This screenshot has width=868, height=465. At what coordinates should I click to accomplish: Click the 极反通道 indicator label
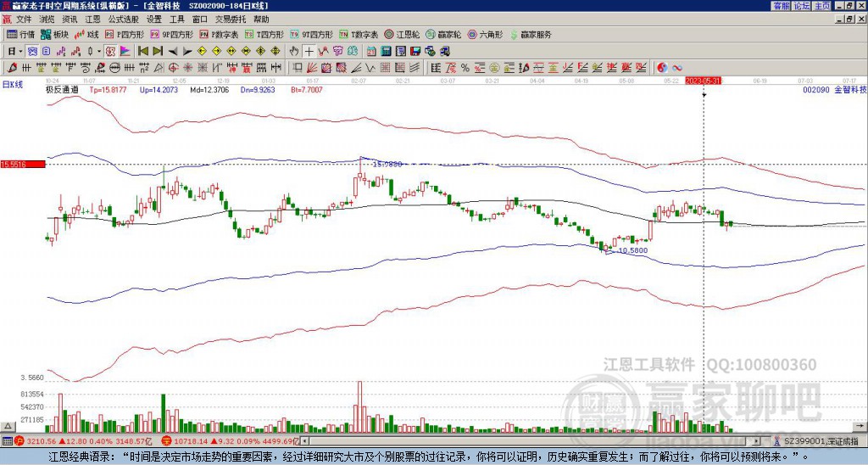coord(62,89)
